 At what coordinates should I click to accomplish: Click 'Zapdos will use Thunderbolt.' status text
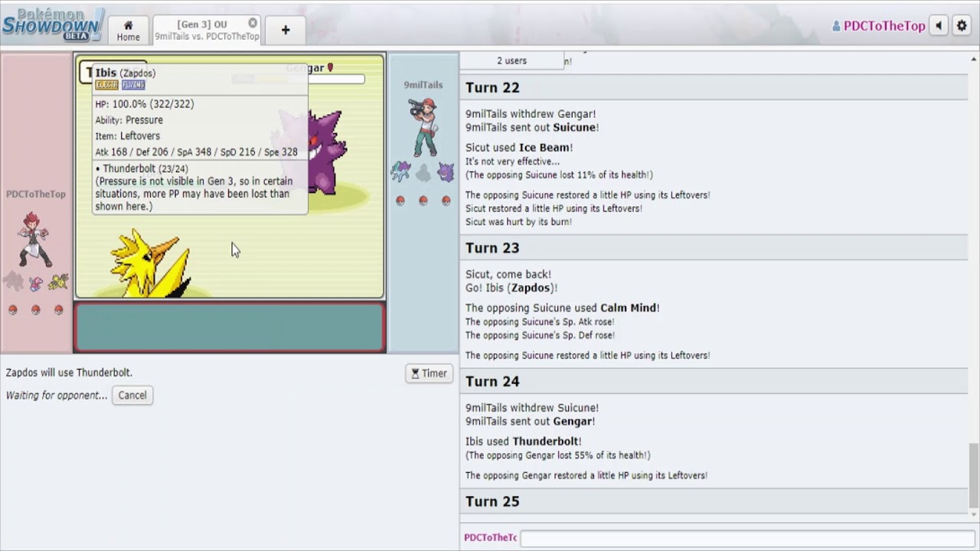coord(69,373)
